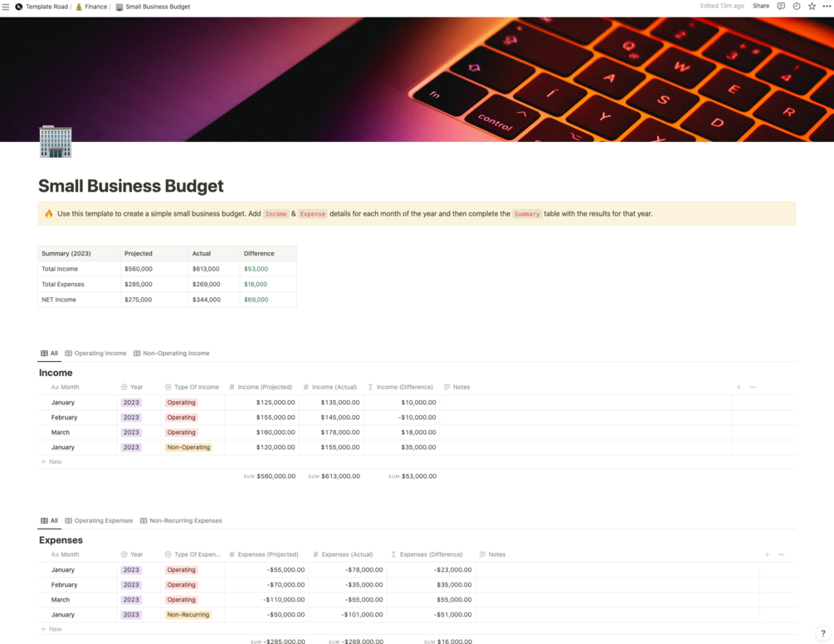Favorite this page with star icon
Screen dimensions: 834x644
point(812,7)
